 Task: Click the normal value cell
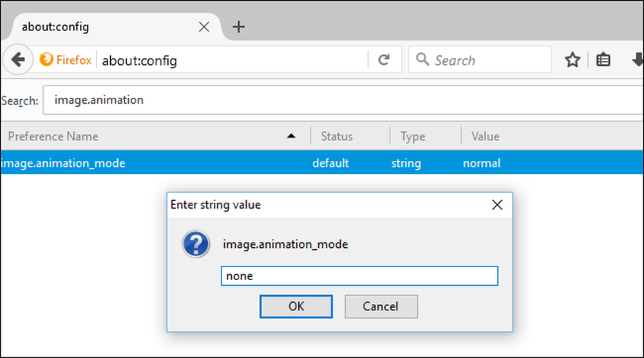click(x=481, y=163)
